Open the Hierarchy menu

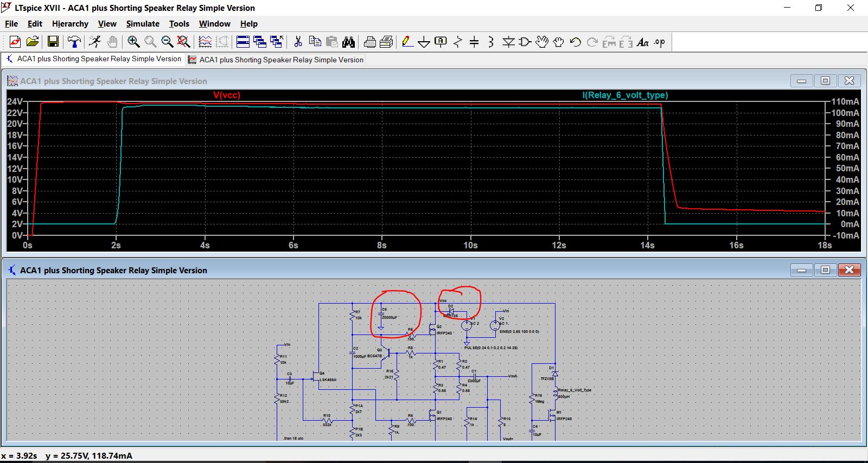(x=70, y=24)
